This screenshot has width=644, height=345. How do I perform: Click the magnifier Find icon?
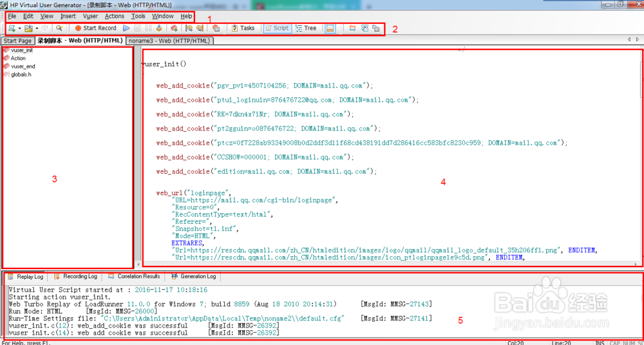click(x=59, y=28)
